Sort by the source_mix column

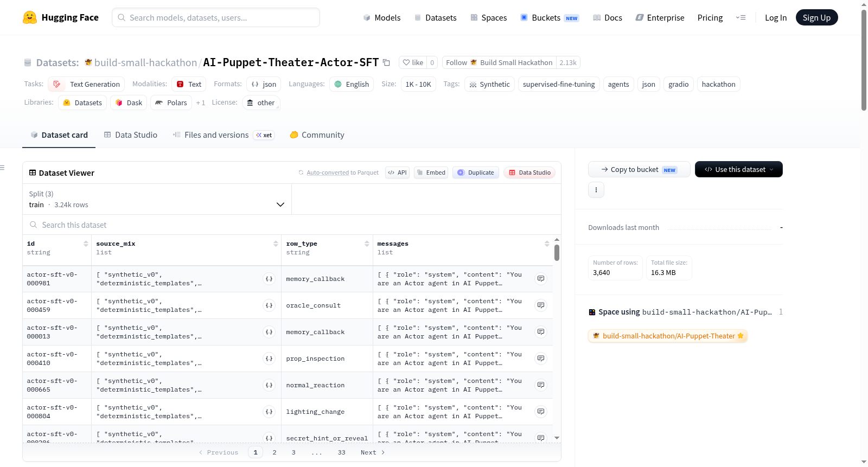(276, 244)
